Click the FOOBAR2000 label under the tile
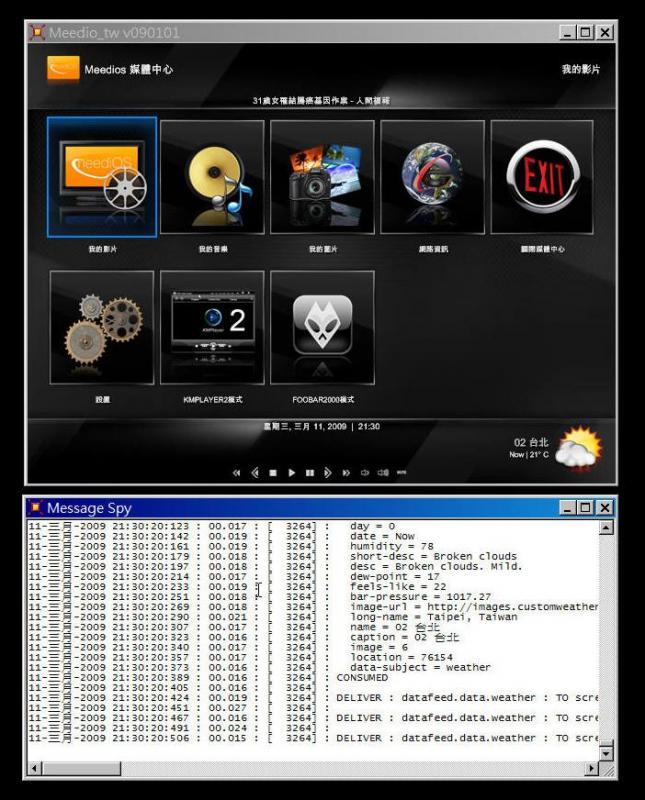The width and height of the screenshot is (645, 800). pos(322,399)
